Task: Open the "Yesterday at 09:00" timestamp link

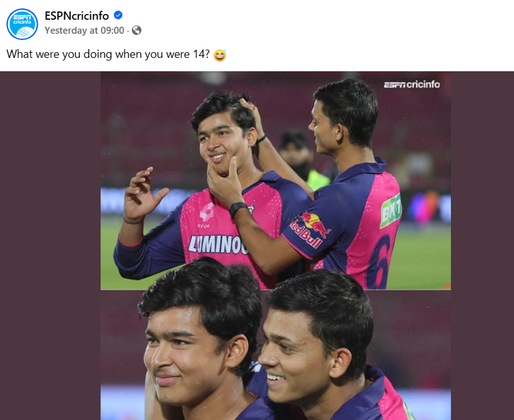Action: [x=85, y=31]
